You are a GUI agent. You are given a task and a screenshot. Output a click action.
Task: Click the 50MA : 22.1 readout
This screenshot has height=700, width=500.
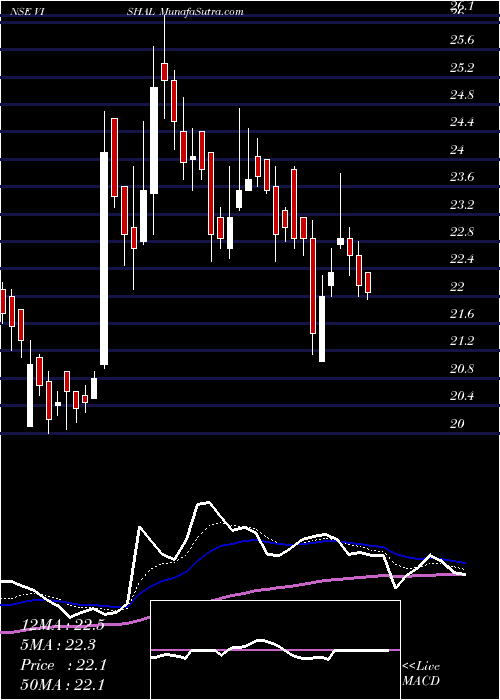(x=62, y=684)
